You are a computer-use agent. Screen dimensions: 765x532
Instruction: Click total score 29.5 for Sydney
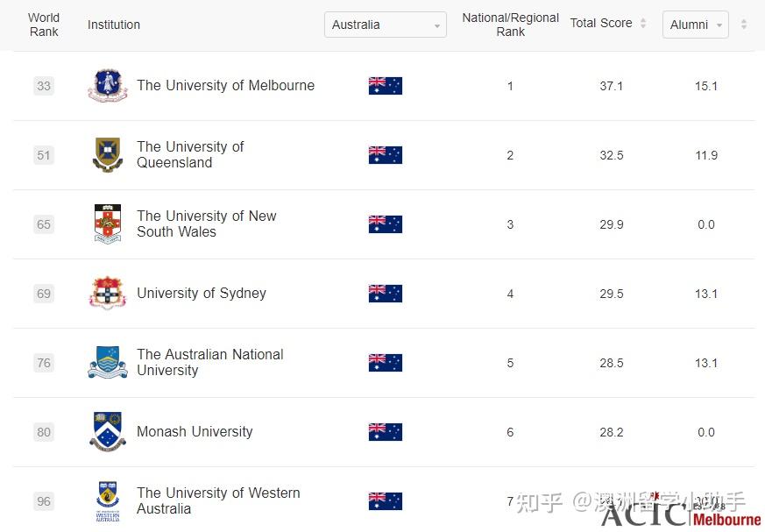(612, 294)
